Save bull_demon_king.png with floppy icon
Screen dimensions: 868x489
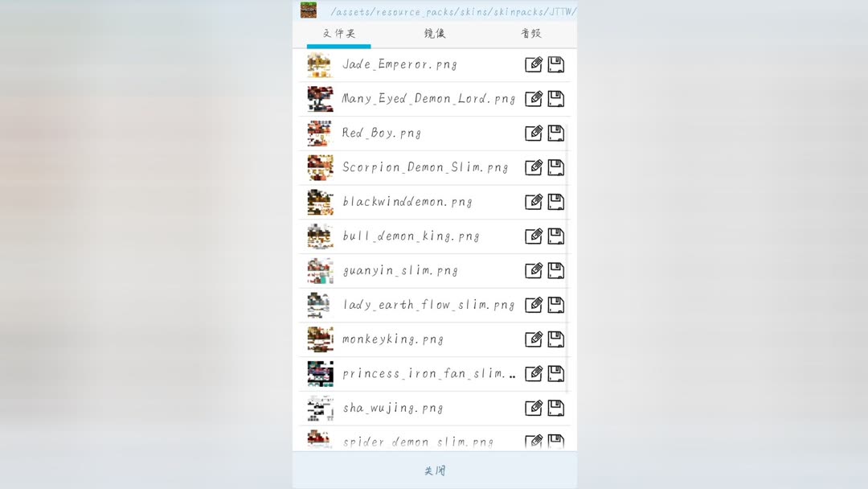pyautogui.click(x=556, y=236)
